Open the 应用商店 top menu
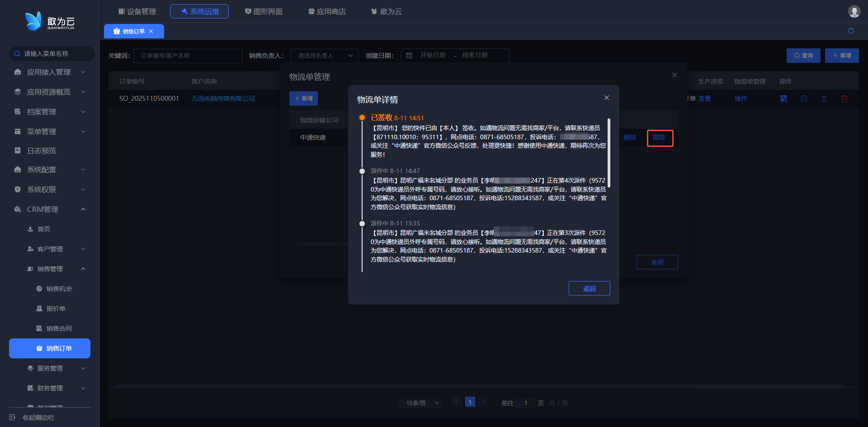The width and height of the screenshot is (868, 427). coord(327,11)
